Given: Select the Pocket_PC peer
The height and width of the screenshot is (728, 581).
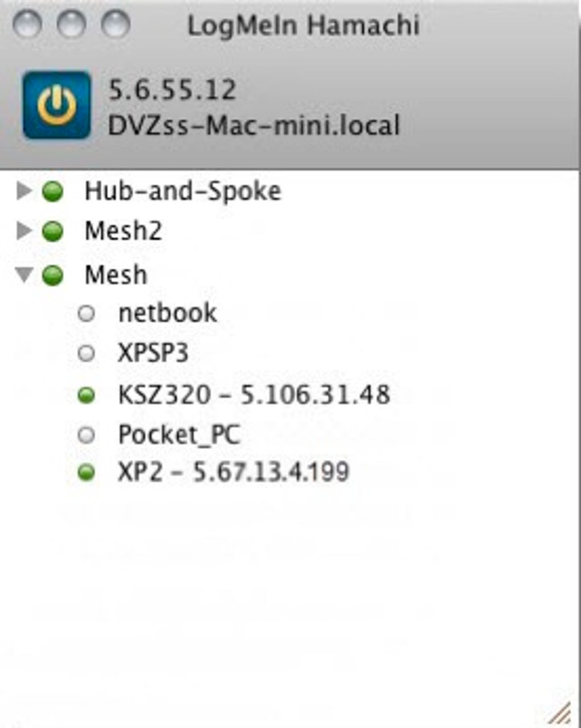Looking at the screenshot, I should pyautogui.click(x=179, y=435).
